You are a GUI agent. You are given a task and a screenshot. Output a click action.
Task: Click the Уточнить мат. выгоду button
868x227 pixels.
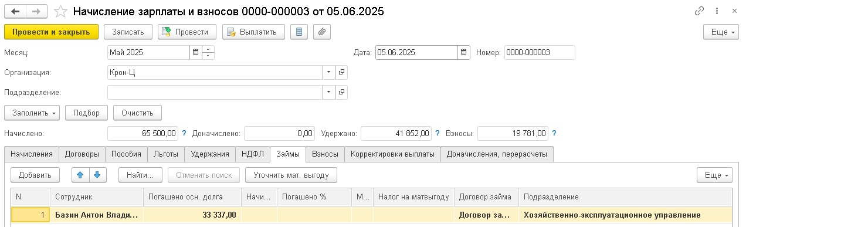click(291, 174)
